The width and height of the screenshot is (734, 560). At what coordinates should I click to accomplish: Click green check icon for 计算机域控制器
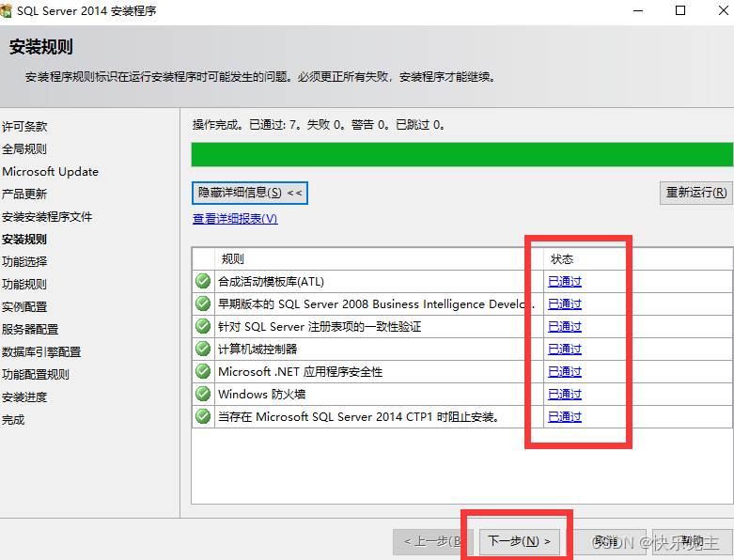tap(203, 349)
